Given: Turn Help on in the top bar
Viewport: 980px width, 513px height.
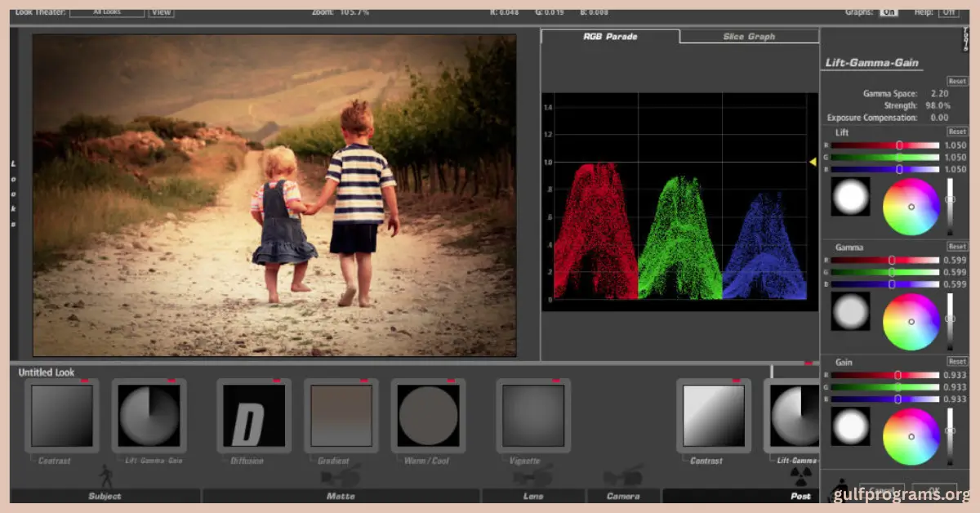Looking at the screenshot, I should (947, 12).
